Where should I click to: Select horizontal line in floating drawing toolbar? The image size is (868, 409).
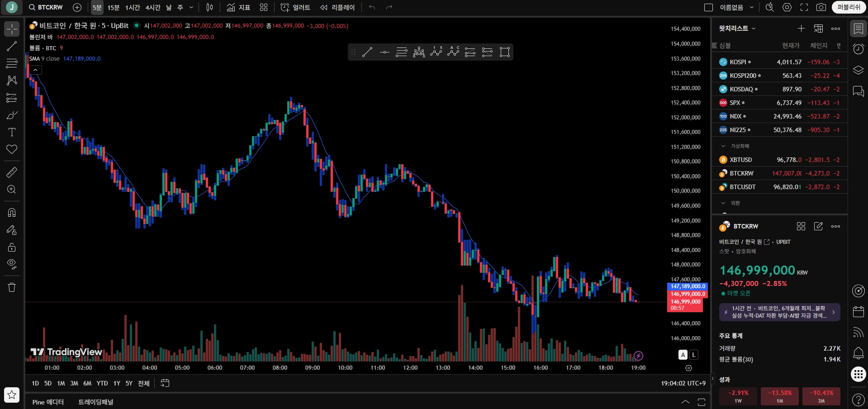pos(384,52)
